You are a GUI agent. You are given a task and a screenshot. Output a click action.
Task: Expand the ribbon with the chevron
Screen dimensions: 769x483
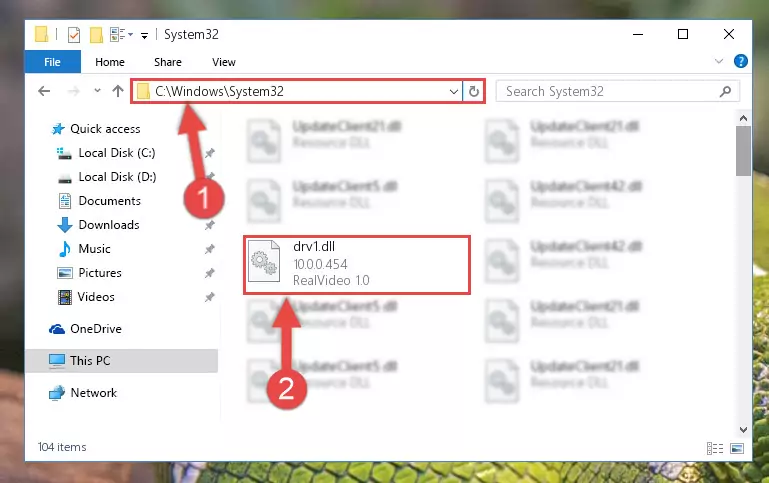click(x=718, y=61)
